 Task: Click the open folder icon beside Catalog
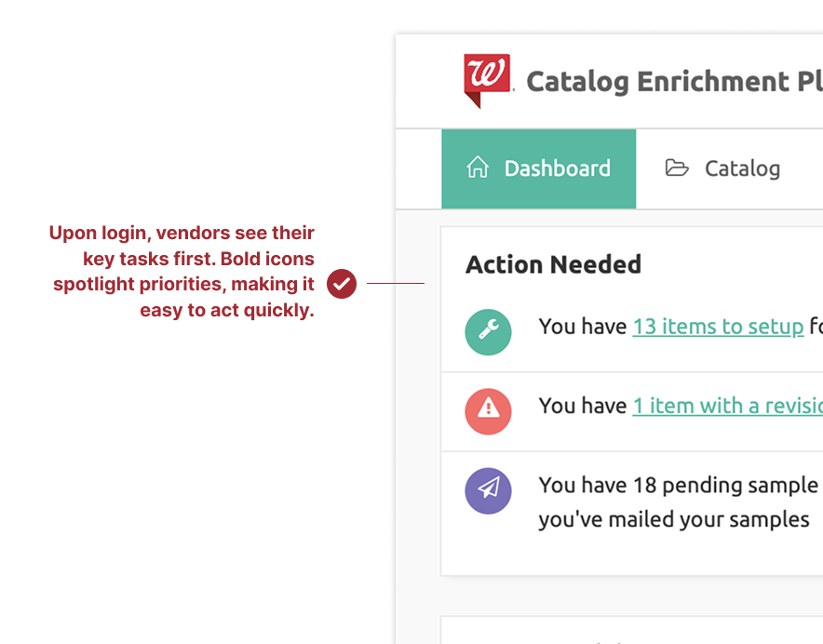[677, 168]
